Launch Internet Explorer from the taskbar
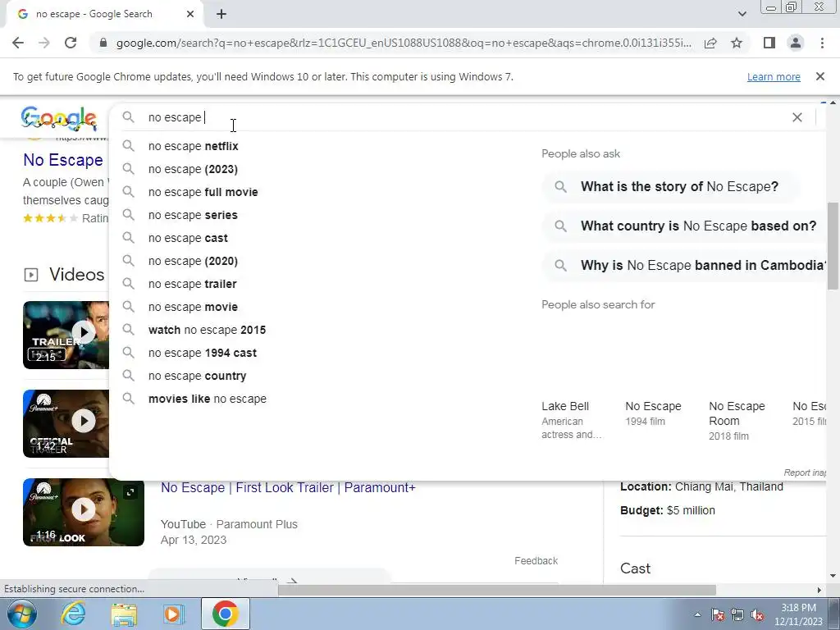This screenshot has height=630, width=840. coord(73,614)
